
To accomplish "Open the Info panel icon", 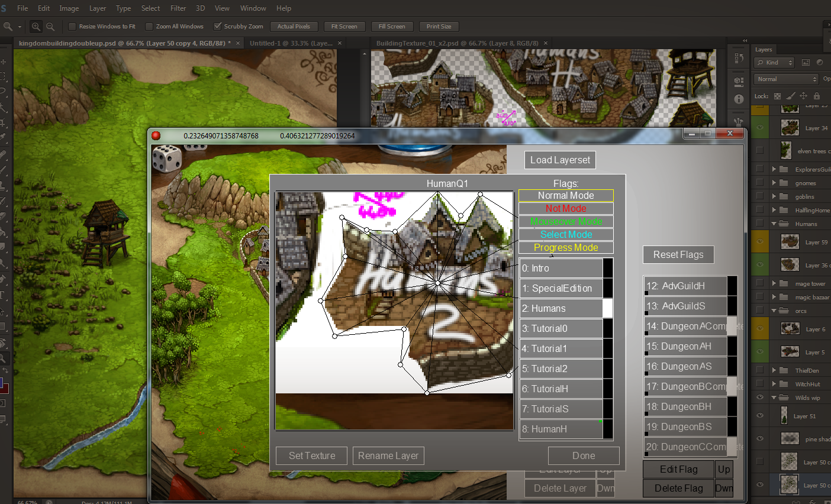I will click(x=739, y=99).
